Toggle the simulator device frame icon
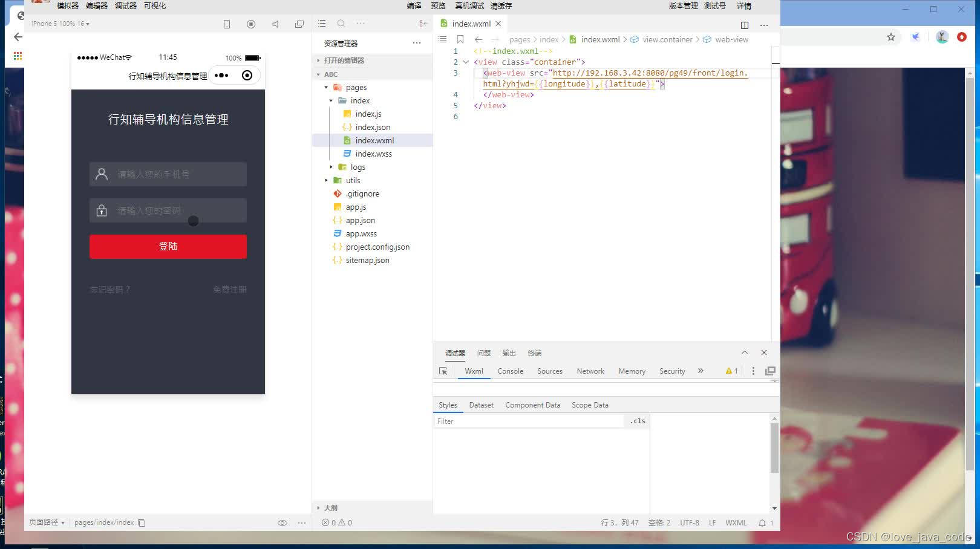980x549 pixels. [x=227, y=24]
